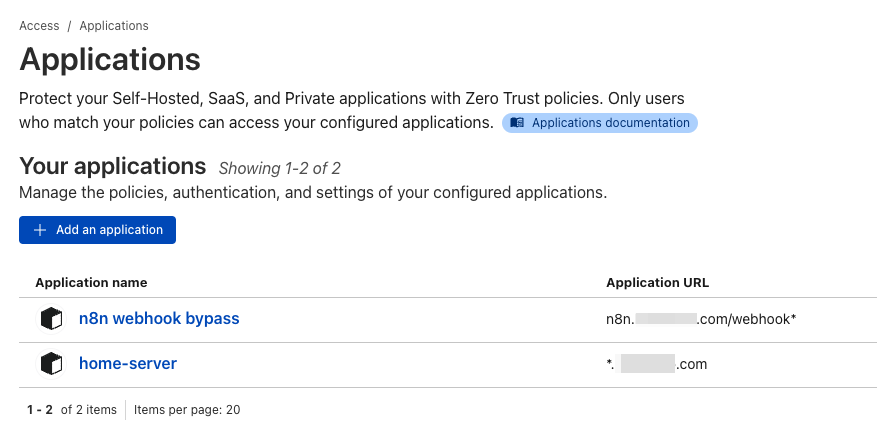The image size is (877, 432).
Task: Select Applications in the breadcrumb
Action: (114, 26)
